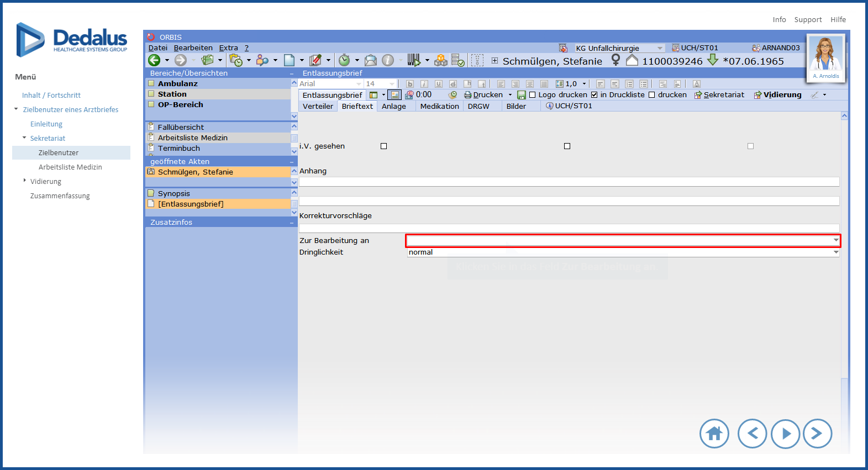The image size is (868, 470).
Task: Click the envelope messages icon
Action: click(371, 60)
